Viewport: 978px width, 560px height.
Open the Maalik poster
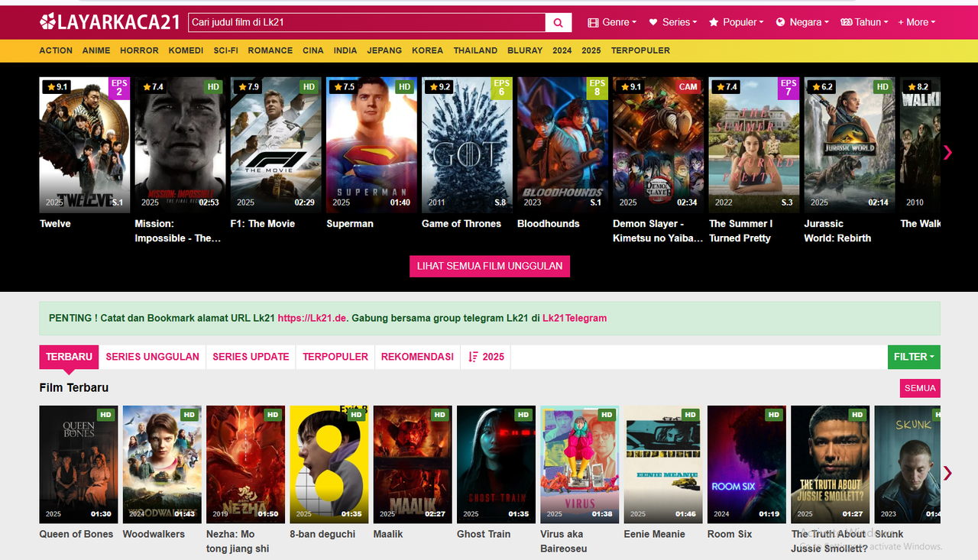413,465
